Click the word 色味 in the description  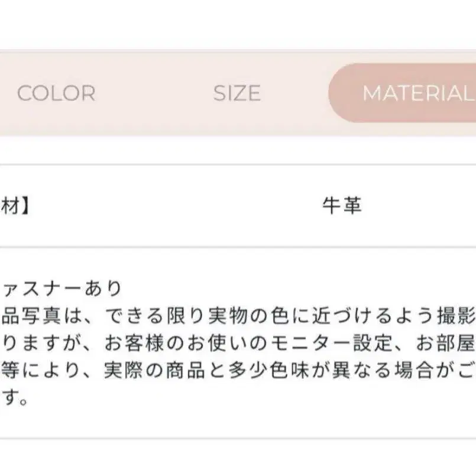[289, 371]
